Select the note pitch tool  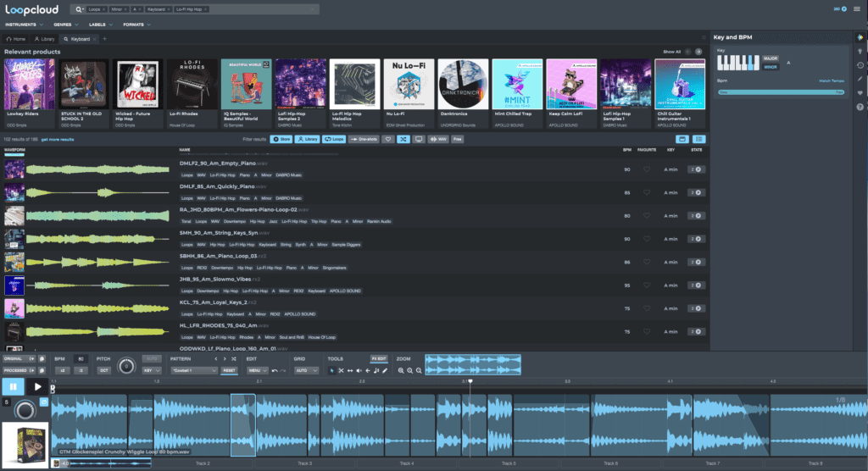376,371
